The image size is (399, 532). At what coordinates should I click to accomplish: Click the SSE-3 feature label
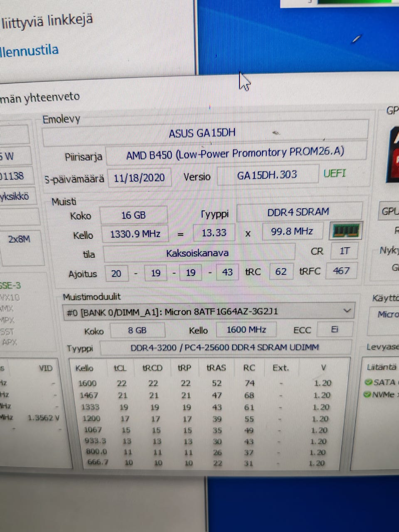point(10,286)
